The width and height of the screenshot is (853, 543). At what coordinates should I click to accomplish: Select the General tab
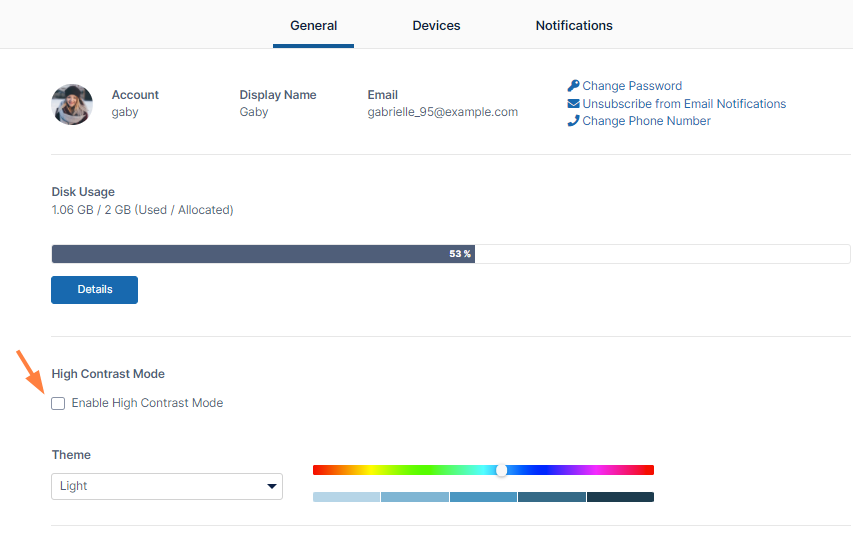[x=313, y=26]
